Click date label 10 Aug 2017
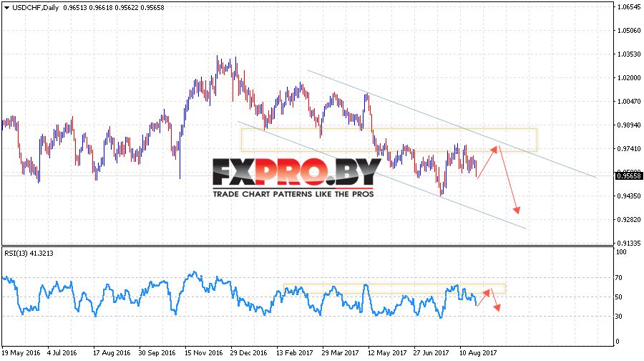The width and height of the screenshot is (644, 361). (x=478, y=353)
